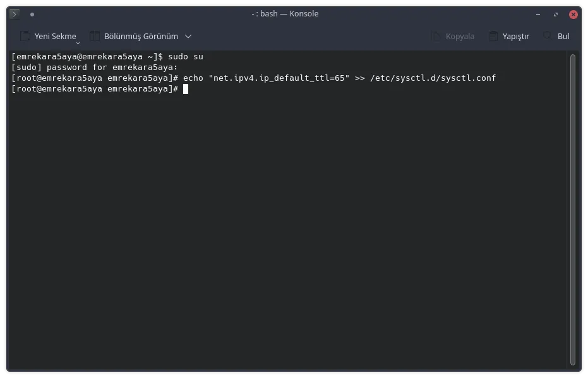Close the Konsole window with red button

point(573,14)
